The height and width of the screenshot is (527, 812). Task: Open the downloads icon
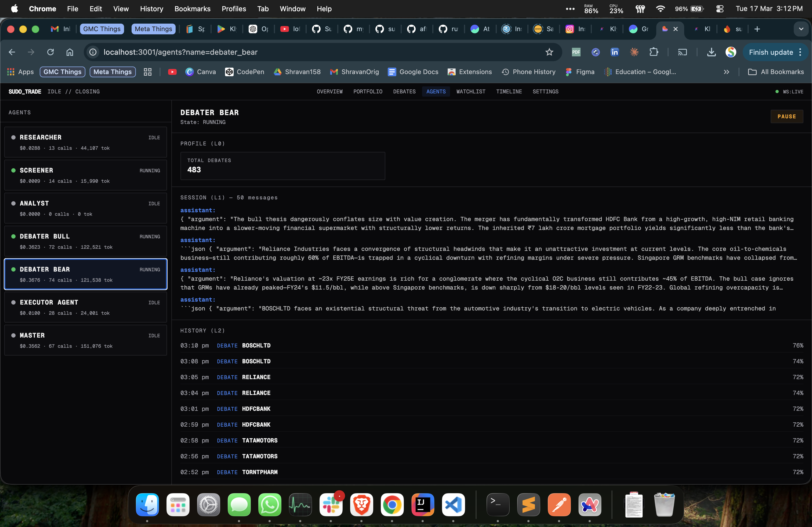(711, 52)
